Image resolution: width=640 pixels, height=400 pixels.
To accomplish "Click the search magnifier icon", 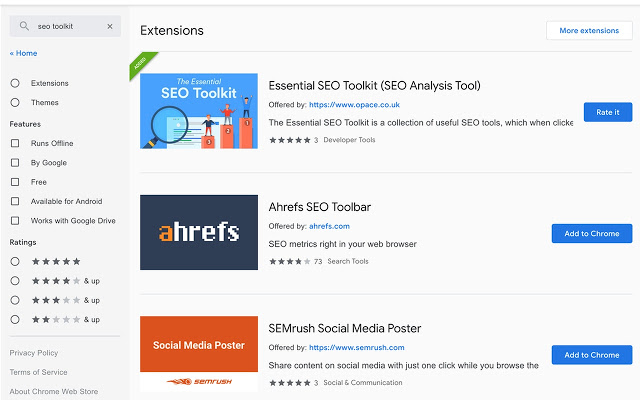I will tap(25, 26).
